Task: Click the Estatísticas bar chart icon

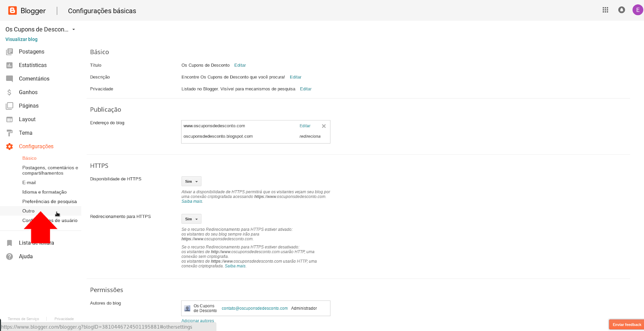Action: 10,65
